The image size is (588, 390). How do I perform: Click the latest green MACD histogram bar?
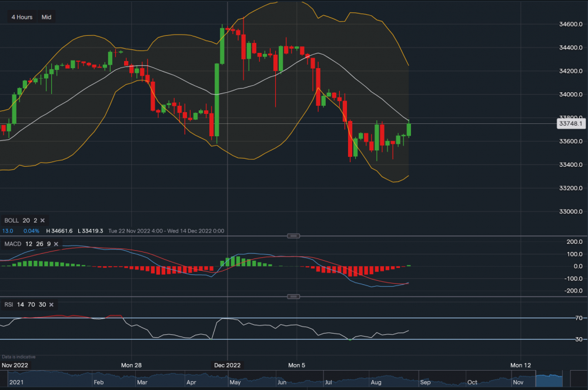tap(409, 265)
